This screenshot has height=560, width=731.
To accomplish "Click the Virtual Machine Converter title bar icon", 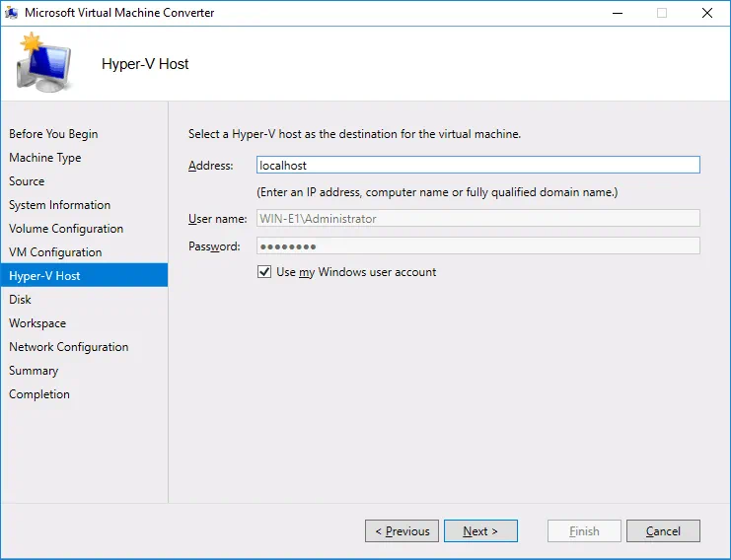I will click(12, 13).
